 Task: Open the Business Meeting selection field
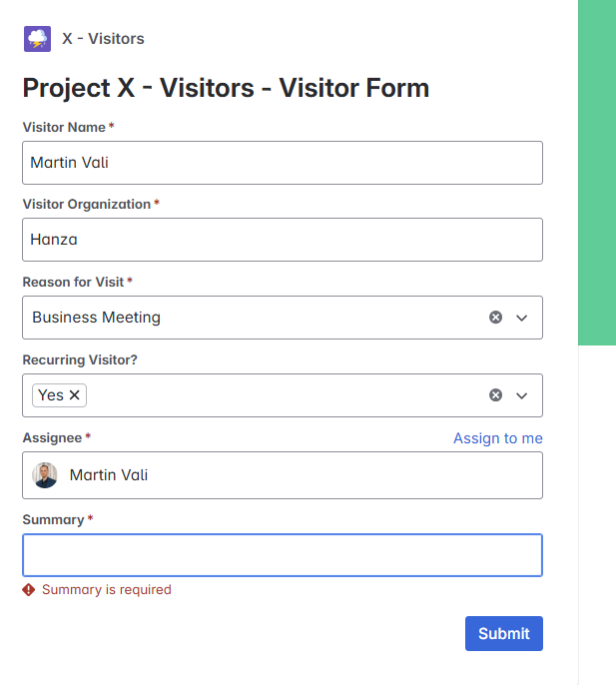click(x=283, y=318)
